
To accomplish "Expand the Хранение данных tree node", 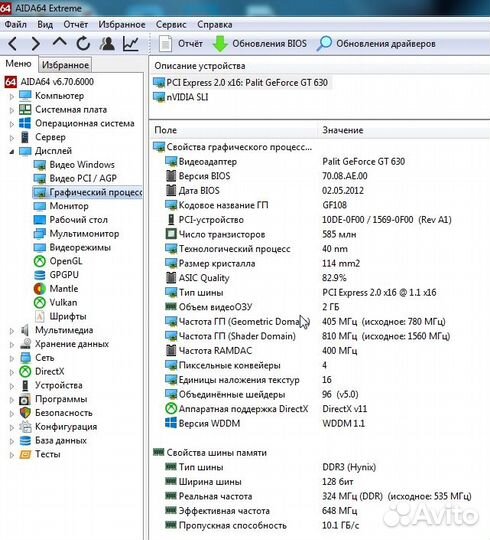I will pyautogui.click(x=12, y=344).
